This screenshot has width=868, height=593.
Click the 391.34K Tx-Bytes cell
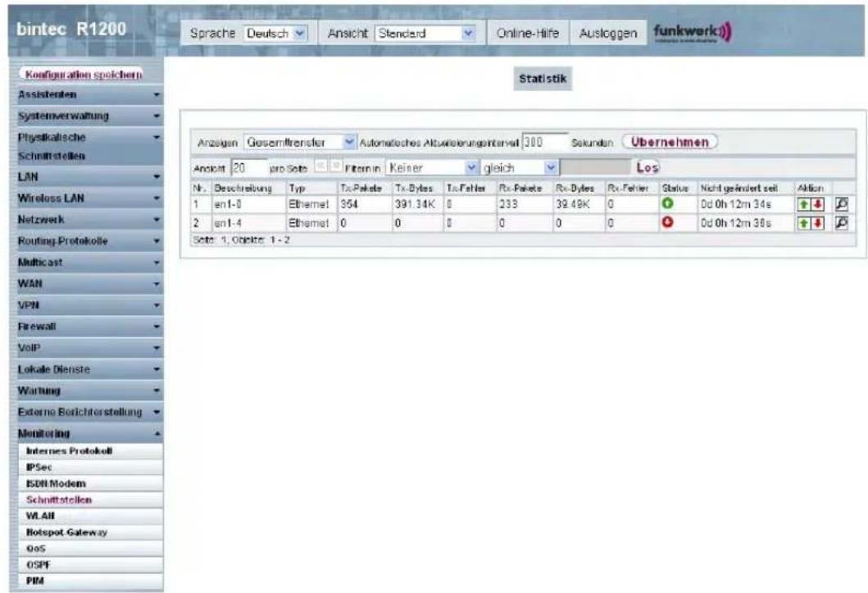pyautogui.click(x=417, y=204)
